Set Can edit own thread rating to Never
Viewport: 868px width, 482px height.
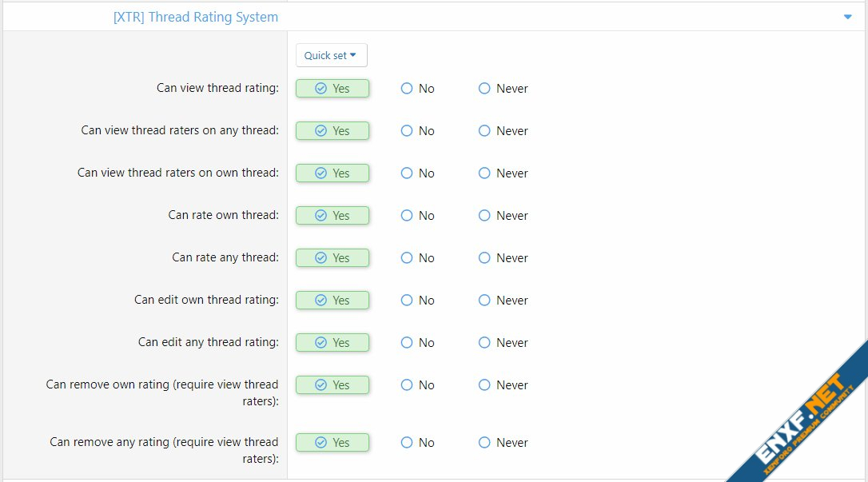pyautogui.click(x=503, y=301)
